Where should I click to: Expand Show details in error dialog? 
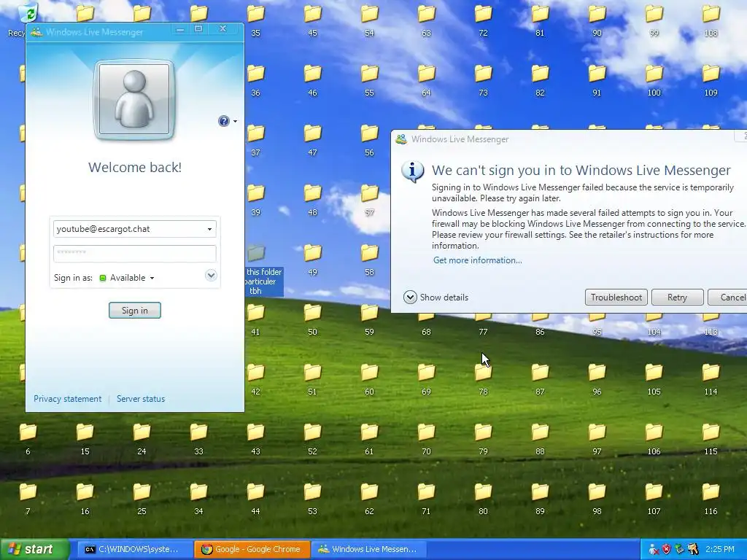point(436,297)
